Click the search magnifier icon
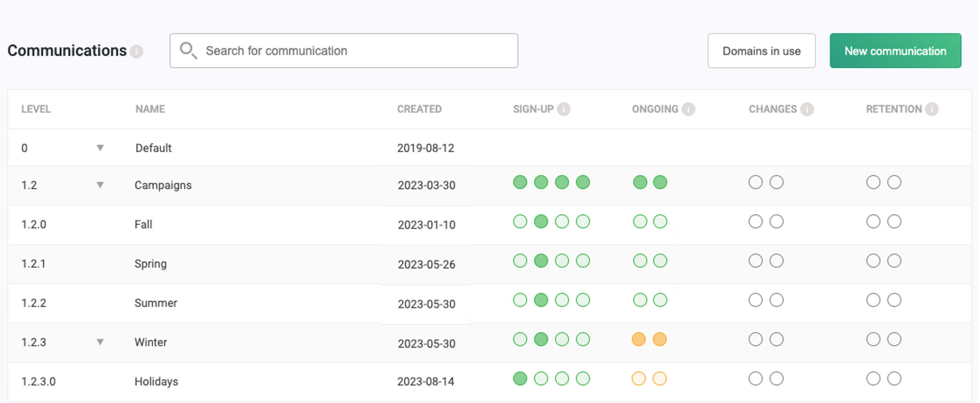Image resolution: width=980 pixels, height=403 pixels. click(188, 50)
